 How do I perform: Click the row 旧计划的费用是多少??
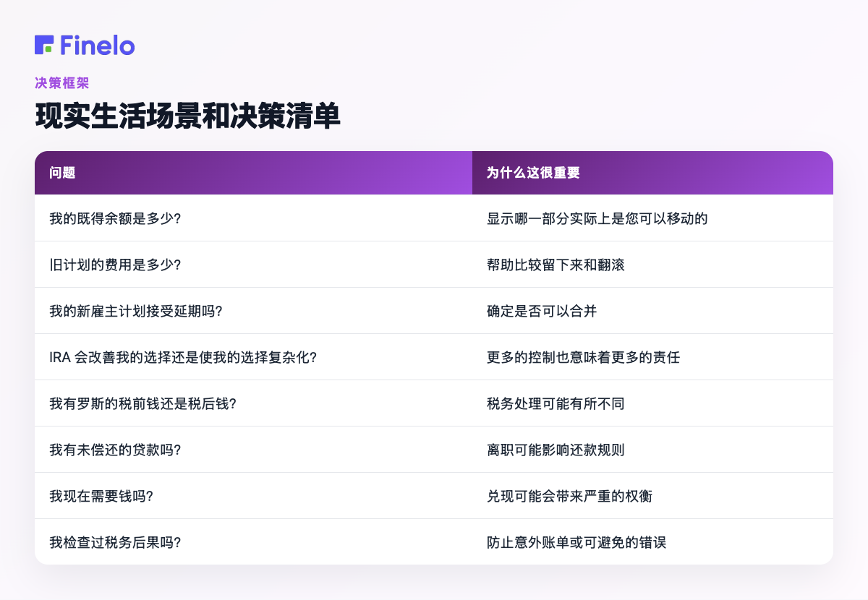(434, 265)
